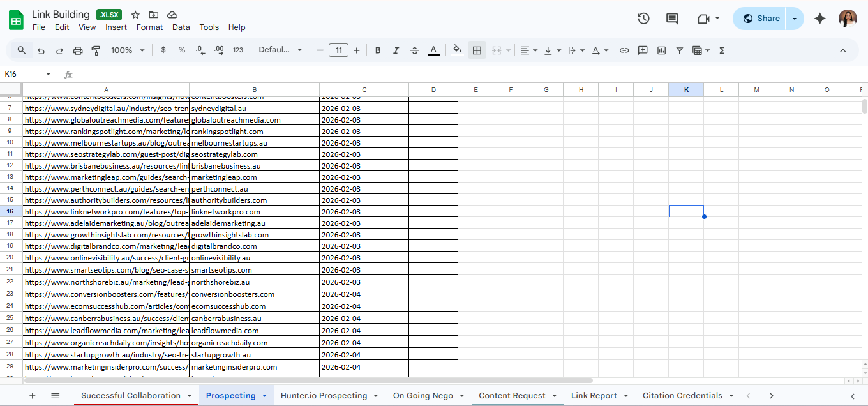Viewport: 868px width, 406px height.
Task: Switch to Successful Collaboration sheet
Action: click(131, 396)
